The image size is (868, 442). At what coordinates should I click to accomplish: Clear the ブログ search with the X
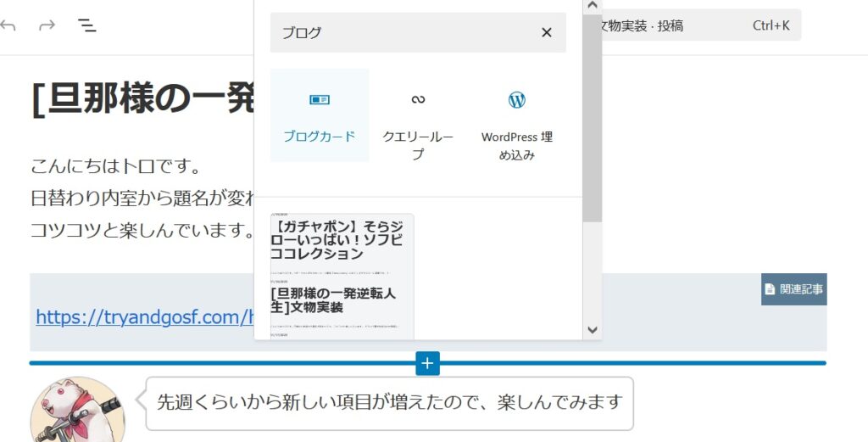pyautogui.click(x=547, y=32)
